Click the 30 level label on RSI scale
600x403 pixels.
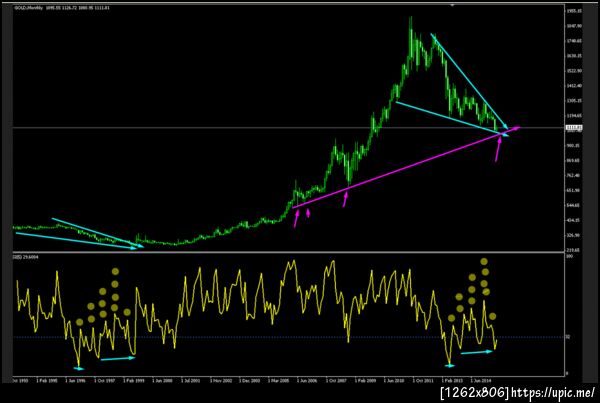pyautogui.click(x=568, y=337)
